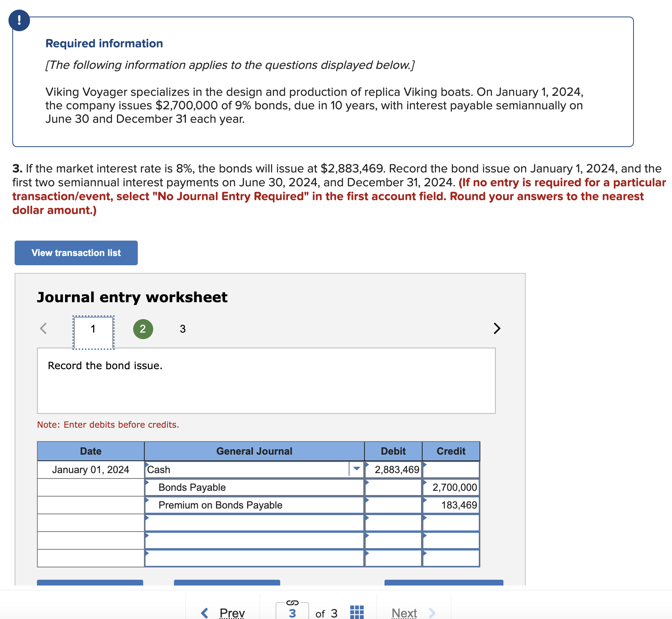The width and height of the screenshot is (672, 619).
Task: Click the Prev question link
Action: (x=232, y=613)
